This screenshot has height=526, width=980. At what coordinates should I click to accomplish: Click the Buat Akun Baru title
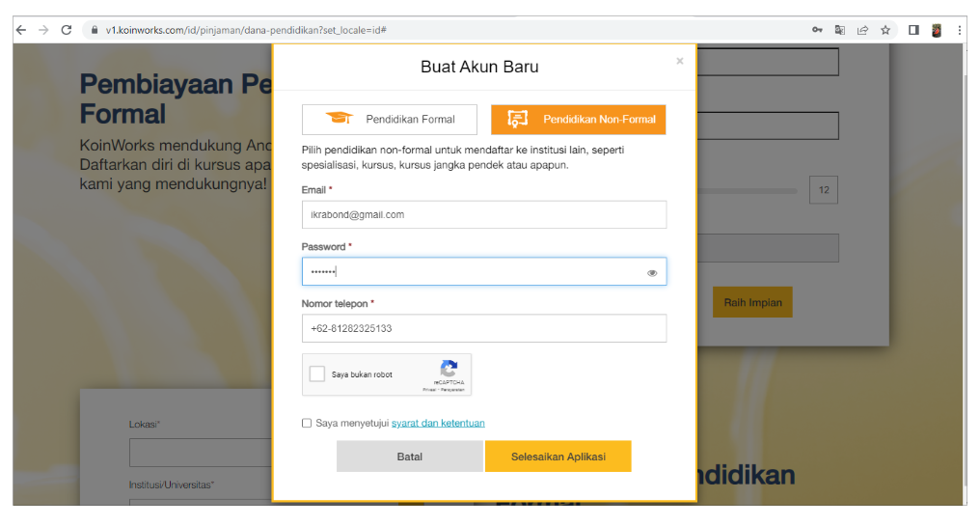(x=479, y=67)
